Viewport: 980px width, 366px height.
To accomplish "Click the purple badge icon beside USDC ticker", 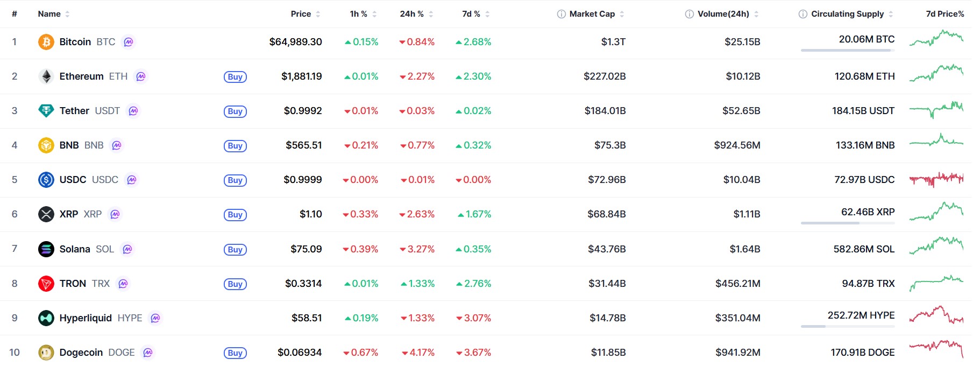I will click(x=132, y=180).
